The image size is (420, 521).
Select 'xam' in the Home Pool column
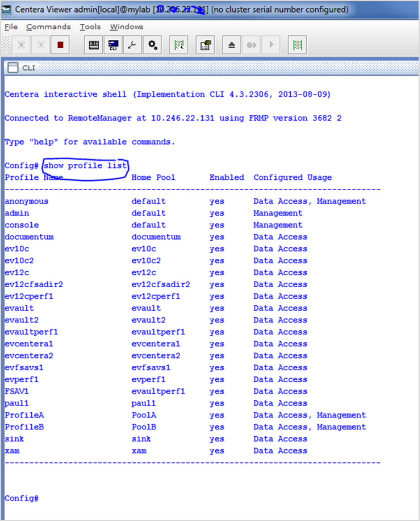[x=139, y=450]
